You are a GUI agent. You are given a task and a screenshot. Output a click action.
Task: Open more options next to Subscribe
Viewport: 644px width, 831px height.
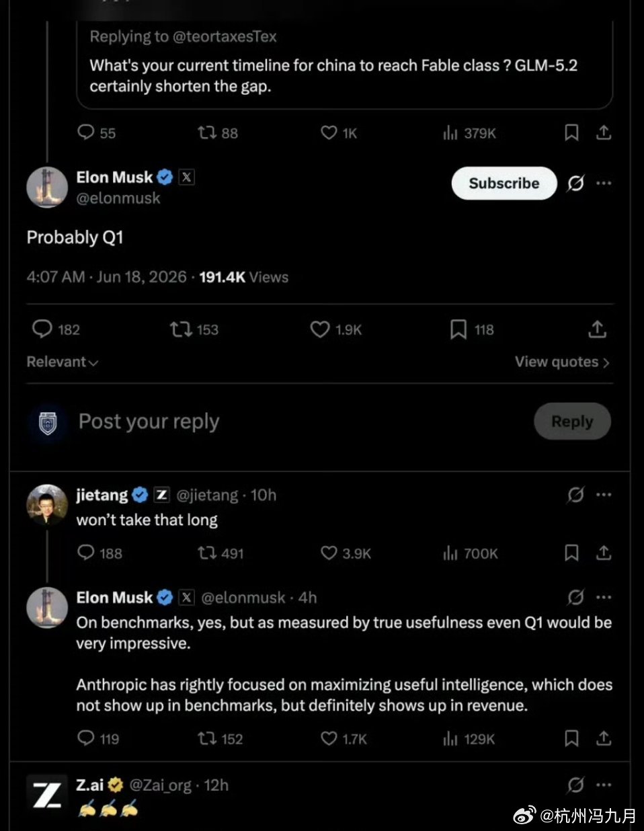click(x=604, y=183)
